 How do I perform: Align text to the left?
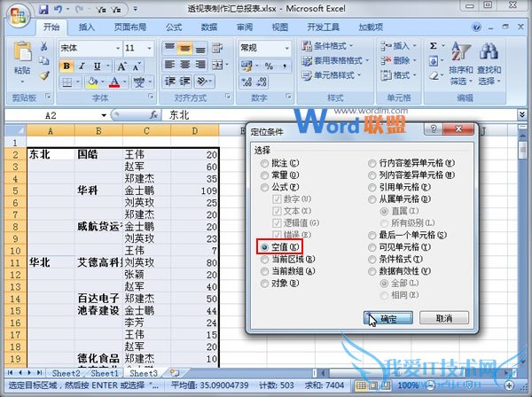(169, 65)
